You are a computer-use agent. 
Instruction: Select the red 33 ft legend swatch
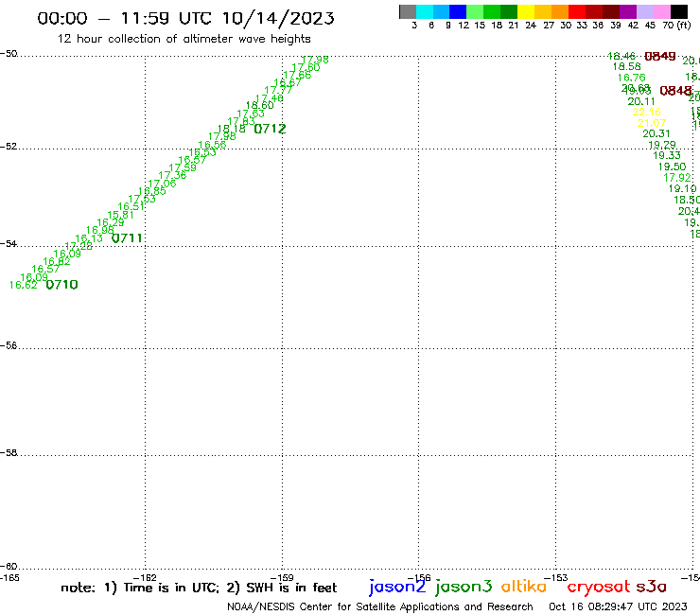point(577,11)
